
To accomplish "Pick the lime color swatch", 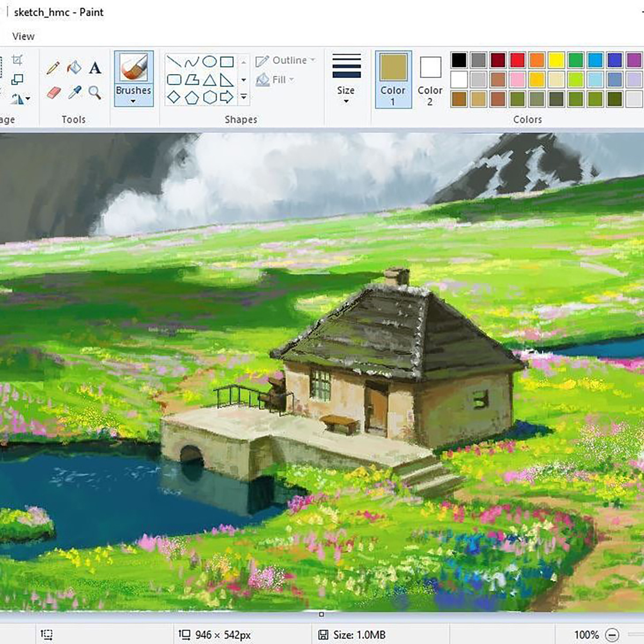I will 576,79.
